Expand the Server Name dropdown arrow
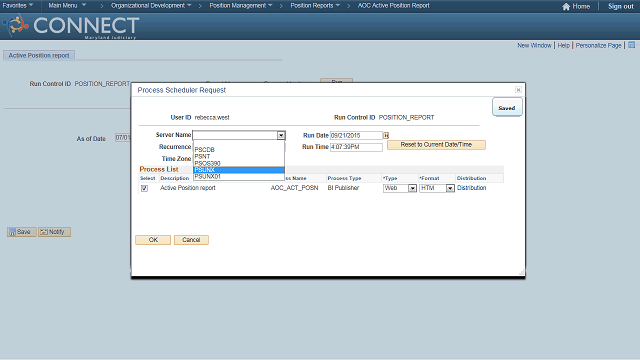Screen dimensions: 640x360 coord(281,135)
